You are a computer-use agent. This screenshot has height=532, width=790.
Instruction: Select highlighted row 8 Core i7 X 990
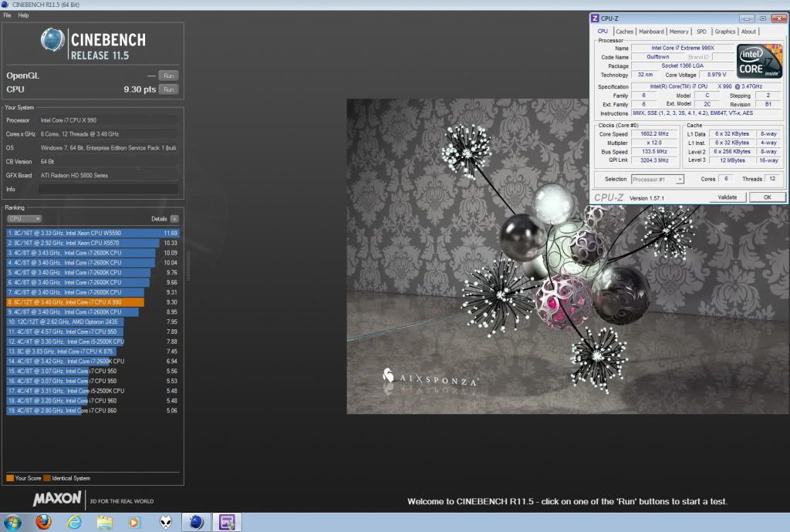(93, 302)
